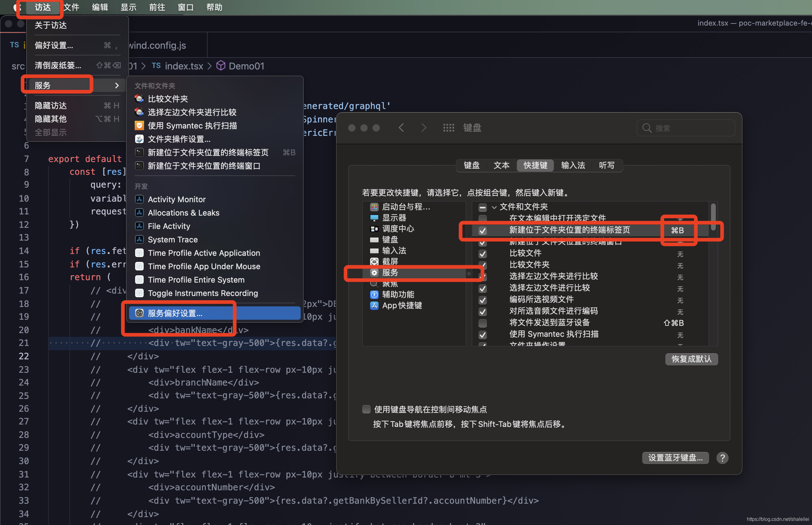Click the App 快捷键 icon
812x525 pixels.
click(x=374, y=305)
